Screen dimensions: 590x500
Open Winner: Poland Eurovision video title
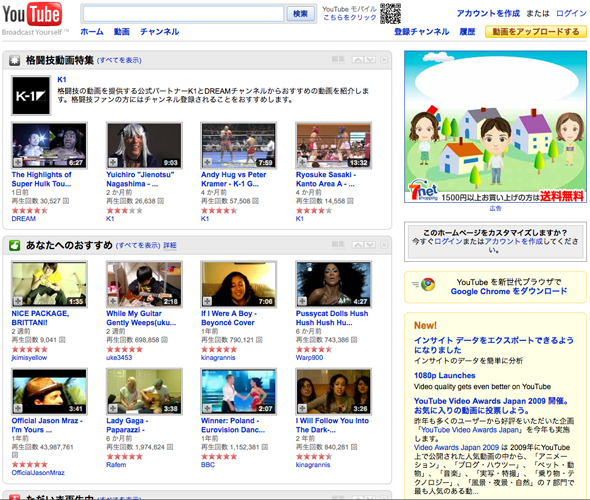233,425
